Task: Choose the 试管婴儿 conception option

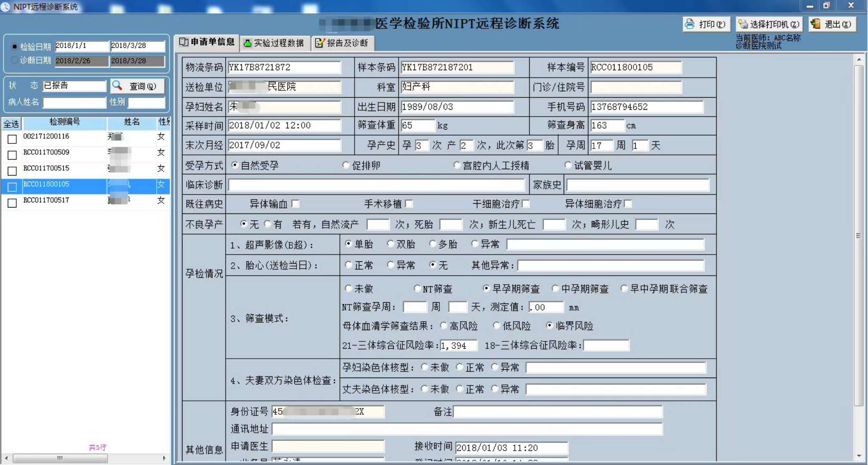Action: coord(568,165)
